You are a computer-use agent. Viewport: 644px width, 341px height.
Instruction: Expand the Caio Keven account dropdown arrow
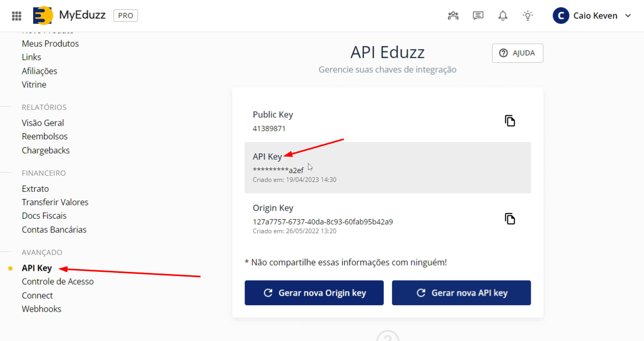(627, 16)
